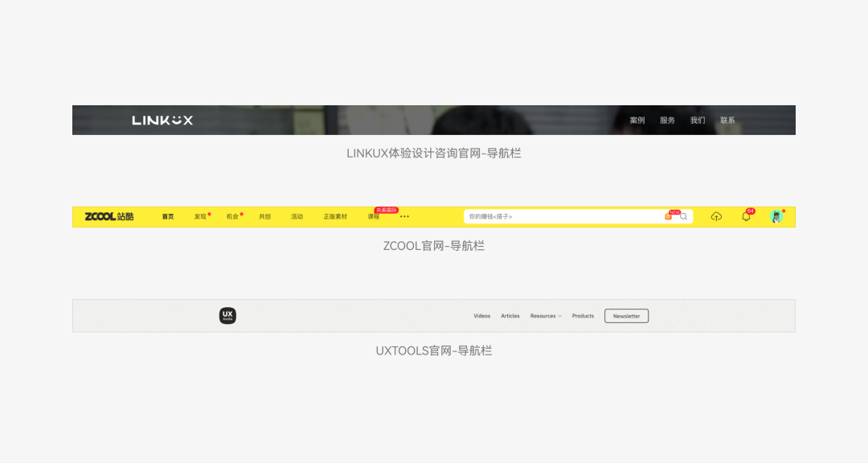Open the user avatar in ZCOOL navbar
This screenshot has height=463, width=868.
[776, 216]
